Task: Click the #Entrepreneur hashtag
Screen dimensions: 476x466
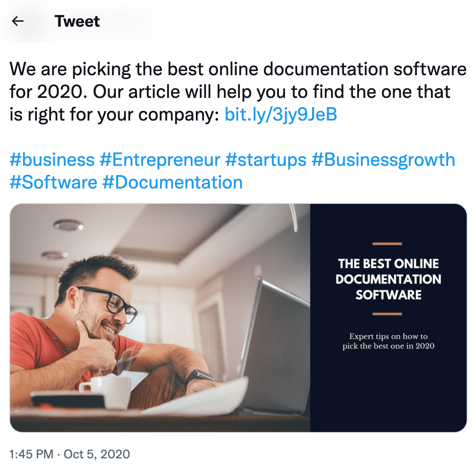Action: [160, 160]
